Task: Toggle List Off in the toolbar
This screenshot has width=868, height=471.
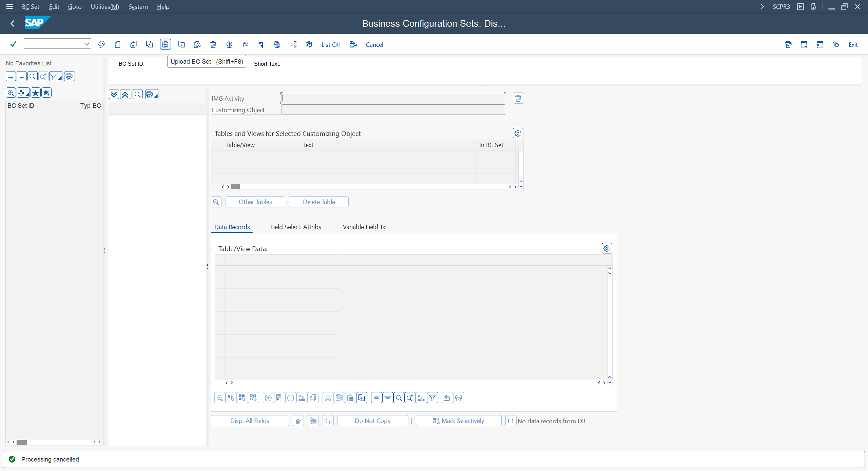Action: tap(331, 44)
